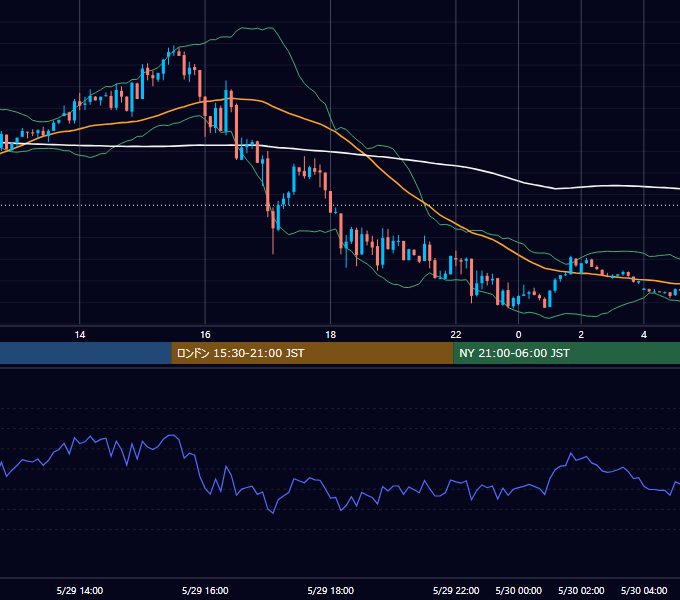The width and height of the screenshot is (680, 600).
Task: Click the 22 hour label on price chart axis
Action: pos(456,335)
